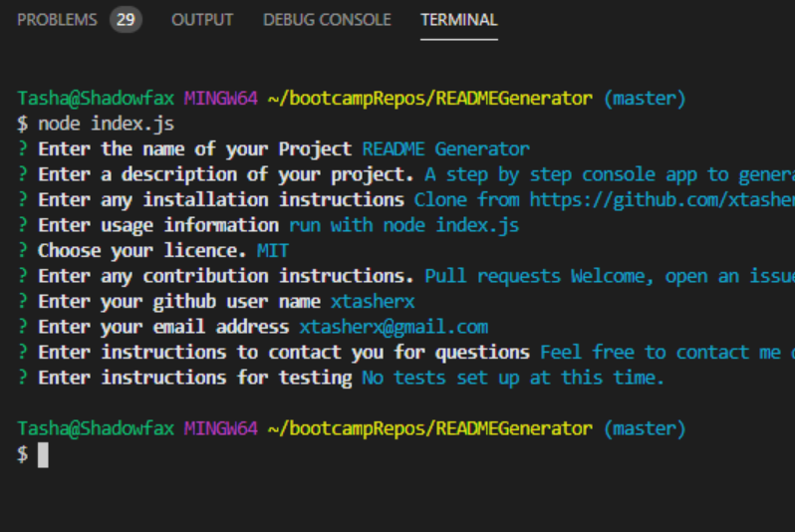Select the TERMINAL tab
Image resolution: width=795 pixels, height=532 pixels.
[458, 20]
